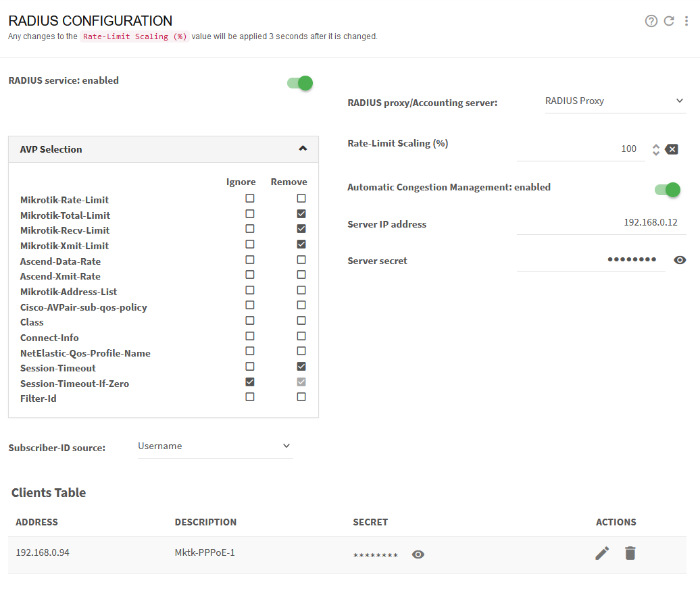Uncheck Remove for Mikrotik-Total-Limit
700x597 pixels.
pyautogui.click(x=301, y=213)
